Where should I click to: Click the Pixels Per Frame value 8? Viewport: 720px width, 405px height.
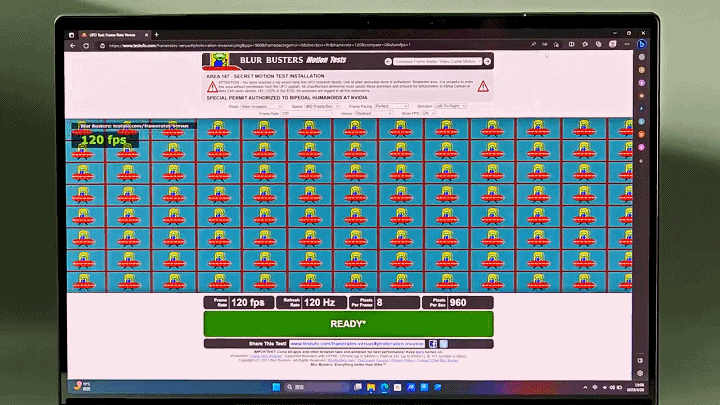pyautogui.click(x=380, y=303)
